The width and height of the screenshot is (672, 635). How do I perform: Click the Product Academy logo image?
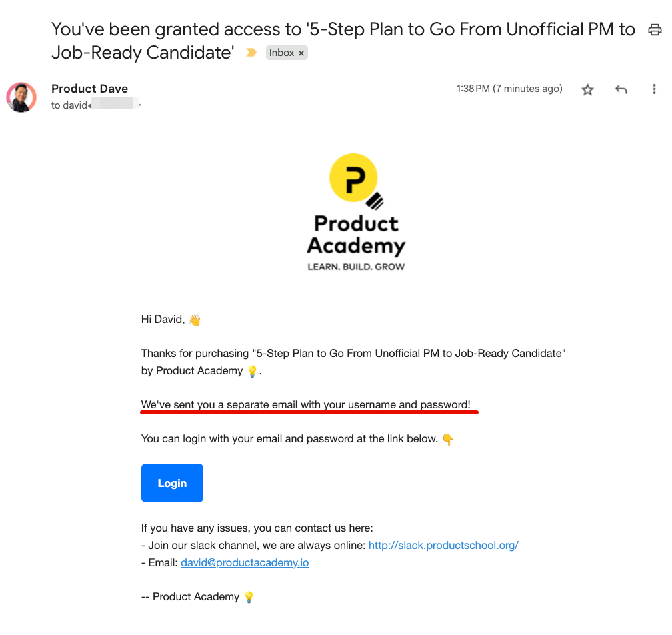(x=356, y=213)
